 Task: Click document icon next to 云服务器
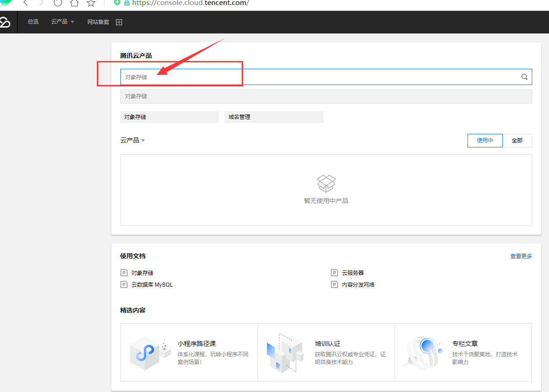tap(334, 273)
